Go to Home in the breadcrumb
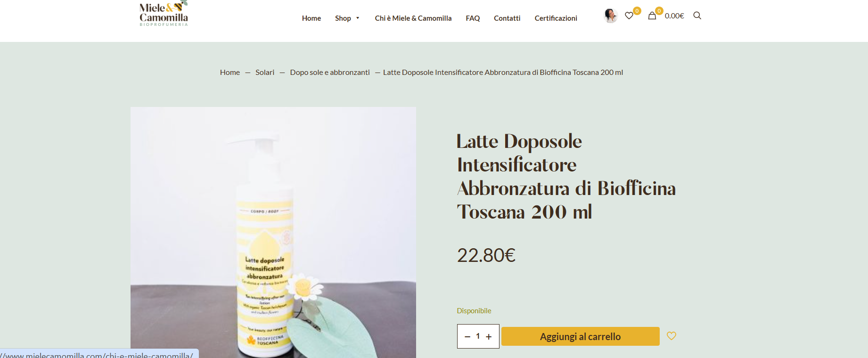868x358 pixels. [x=230, y=72]
